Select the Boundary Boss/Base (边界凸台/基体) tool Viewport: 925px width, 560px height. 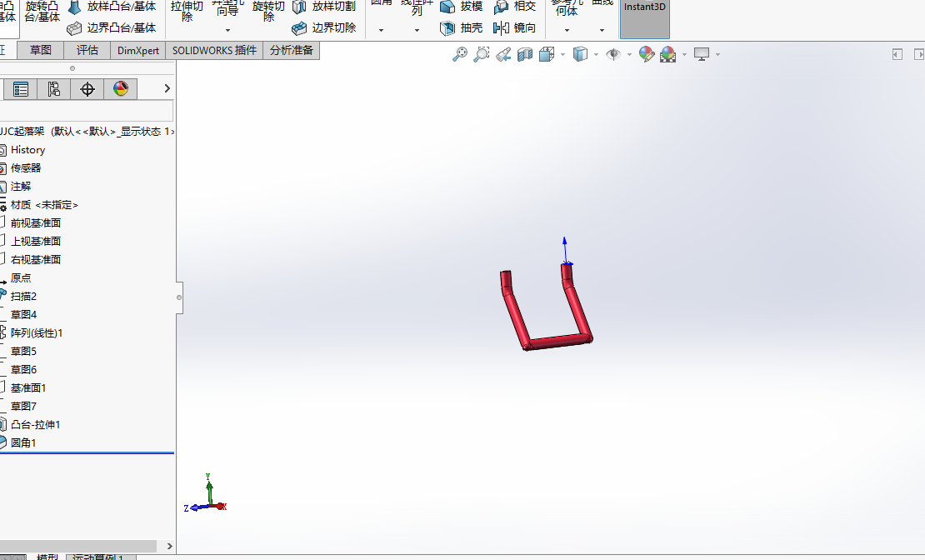tap(112, 27)
